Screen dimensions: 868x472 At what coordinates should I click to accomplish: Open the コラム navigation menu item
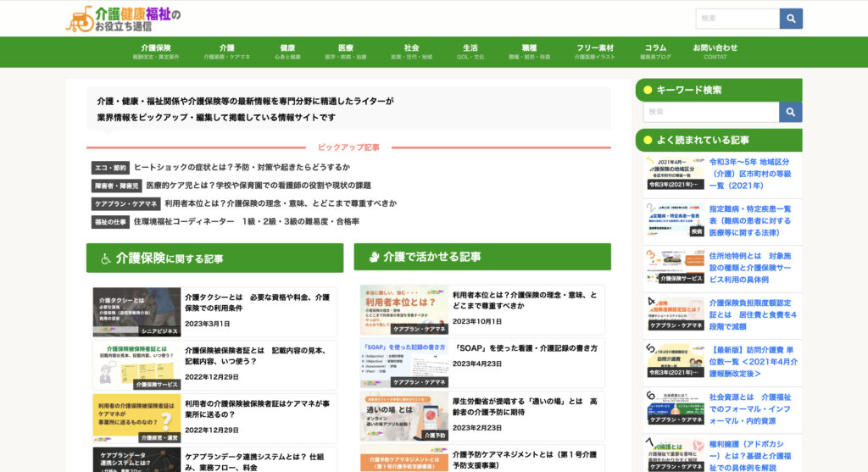coord(655,52)
